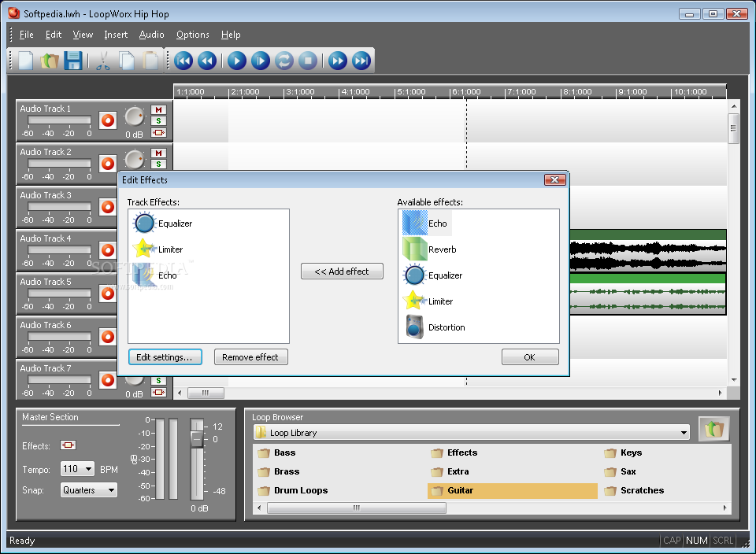Arm recording on Audio Track 1
The image size is (756, 554).
pyautogui.click(x=108, y=120)
